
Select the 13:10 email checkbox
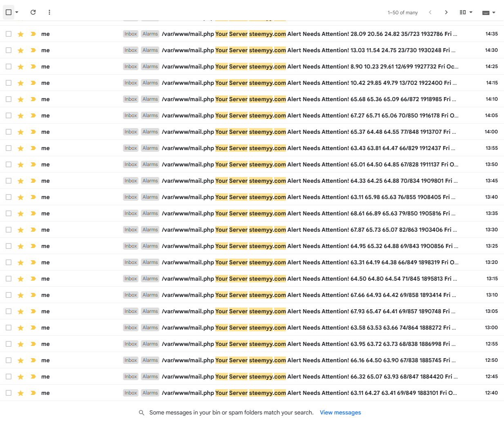tap(9, 295)
